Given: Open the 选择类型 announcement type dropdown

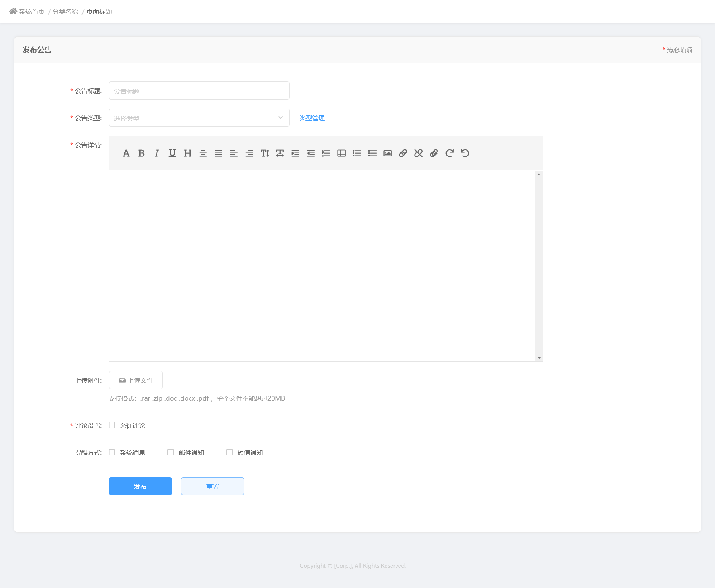Looking at the screenshot, I should click(199, 118).
